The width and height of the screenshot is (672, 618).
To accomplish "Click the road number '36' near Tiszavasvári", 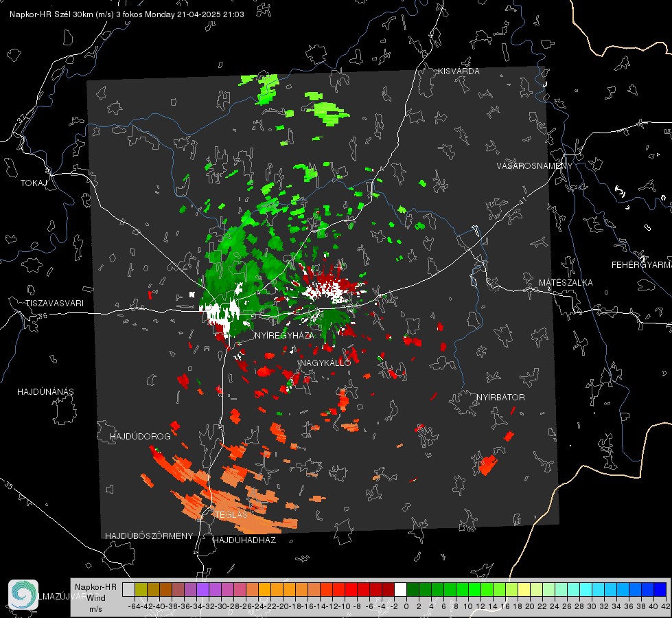I will (43, 316).
